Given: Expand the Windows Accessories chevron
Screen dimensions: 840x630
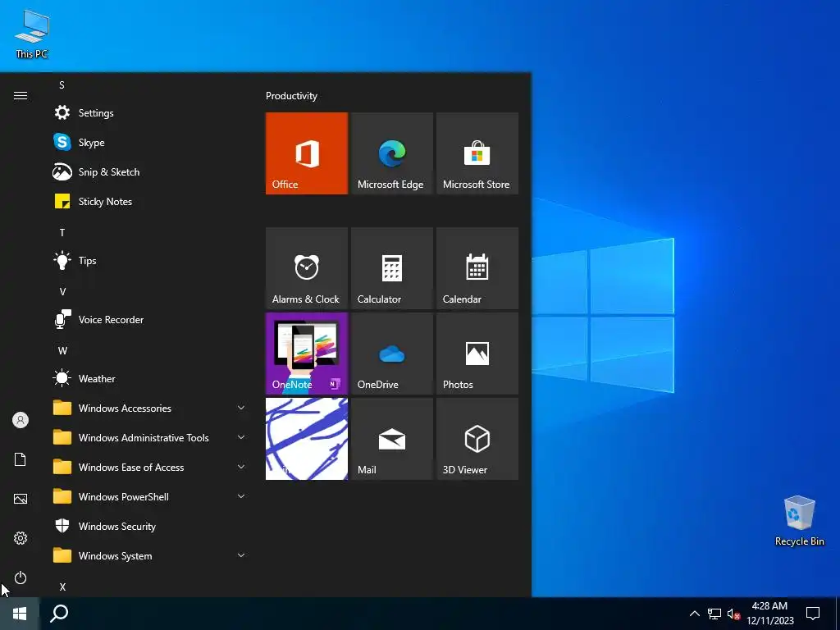Looking at the screenshot, I should click(241, 409).
